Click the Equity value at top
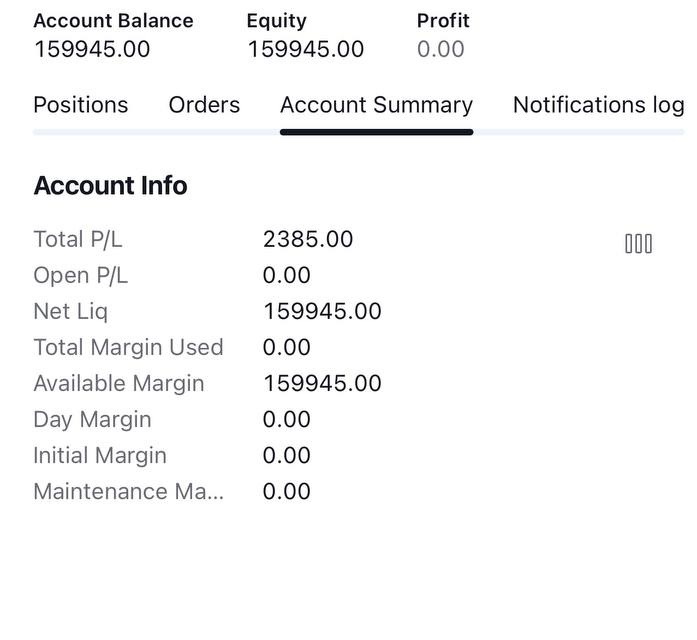Screen dimensions: 697x640 (306, 49)
